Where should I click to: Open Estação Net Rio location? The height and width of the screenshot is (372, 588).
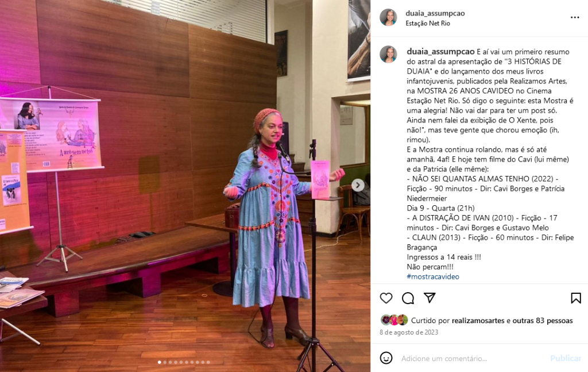point(427,23)
